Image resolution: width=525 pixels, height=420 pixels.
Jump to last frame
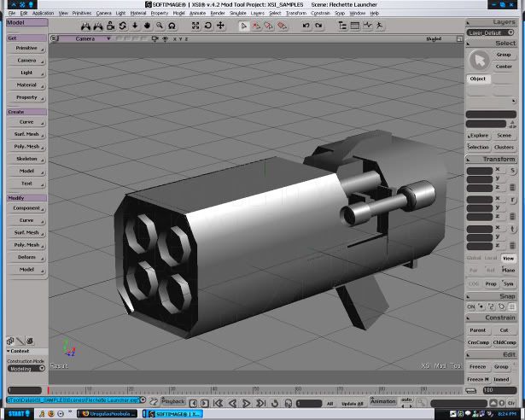(x=261, y=403)
